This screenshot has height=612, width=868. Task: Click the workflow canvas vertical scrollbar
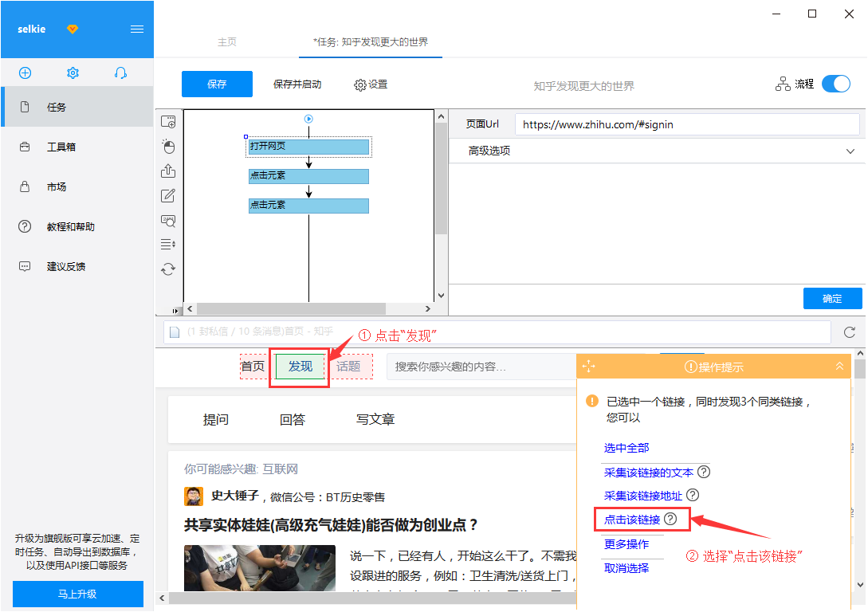[x=442, y=177]
